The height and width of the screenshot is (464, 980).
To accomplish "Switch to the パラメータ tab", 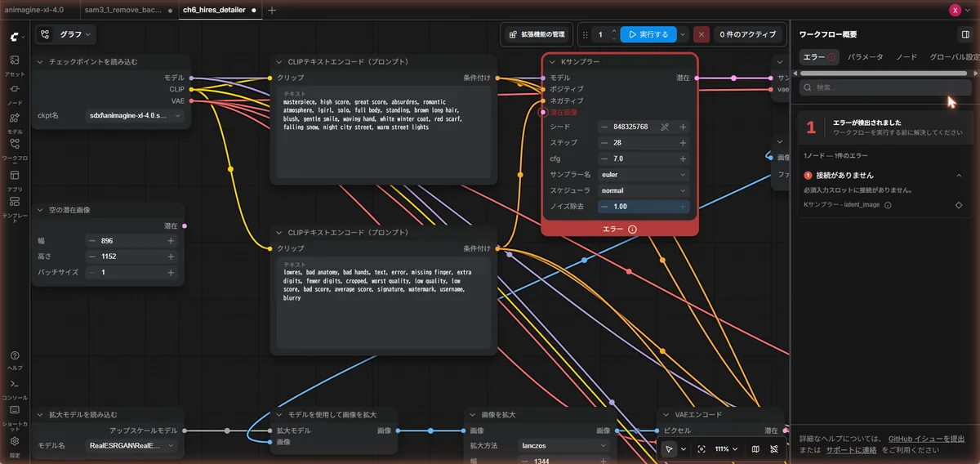I will [x=865, y=57].
